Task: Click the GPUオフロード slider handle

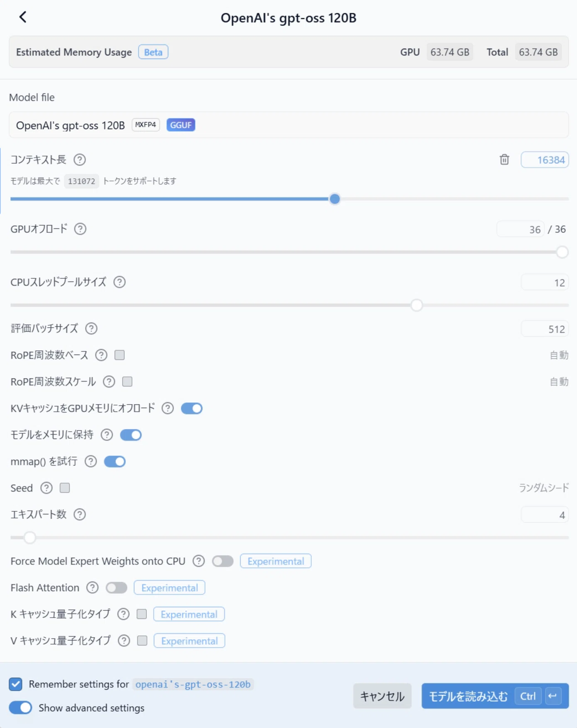Action: (x=562, y=252)
